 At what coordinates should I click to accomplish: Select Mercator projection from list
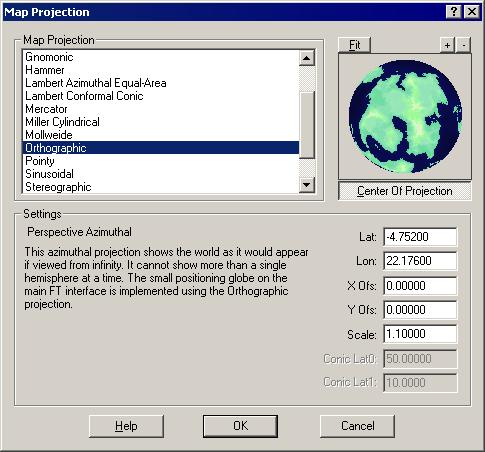coord(46,109)
